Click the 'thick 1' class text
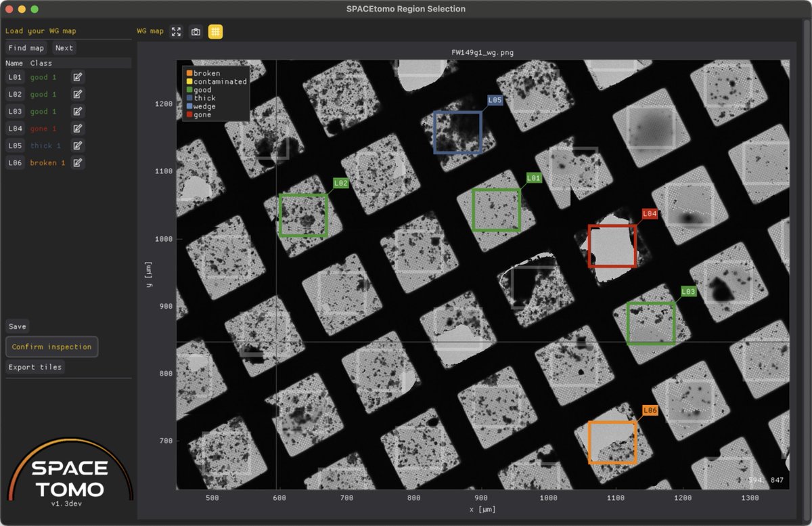This screenshot has width=812, height=526. pyautogui.click(x=45, y=146)
